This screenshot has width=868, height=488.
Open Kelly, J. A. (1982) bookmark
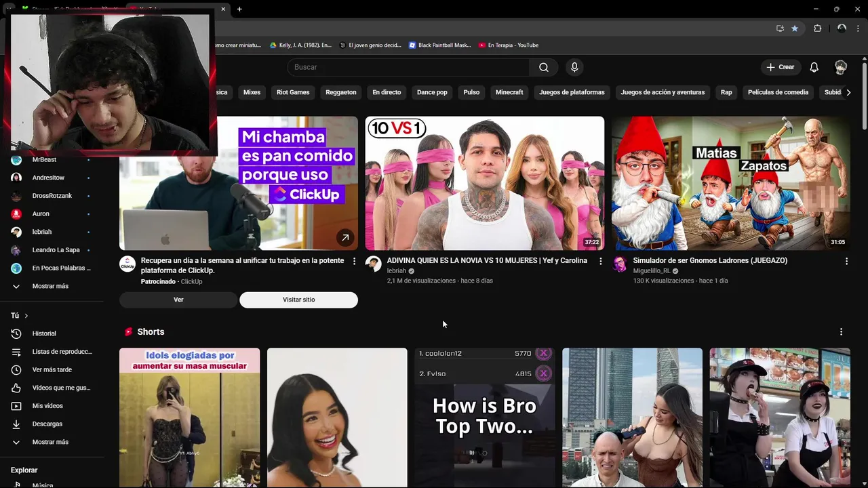click(x=300, y=45)
